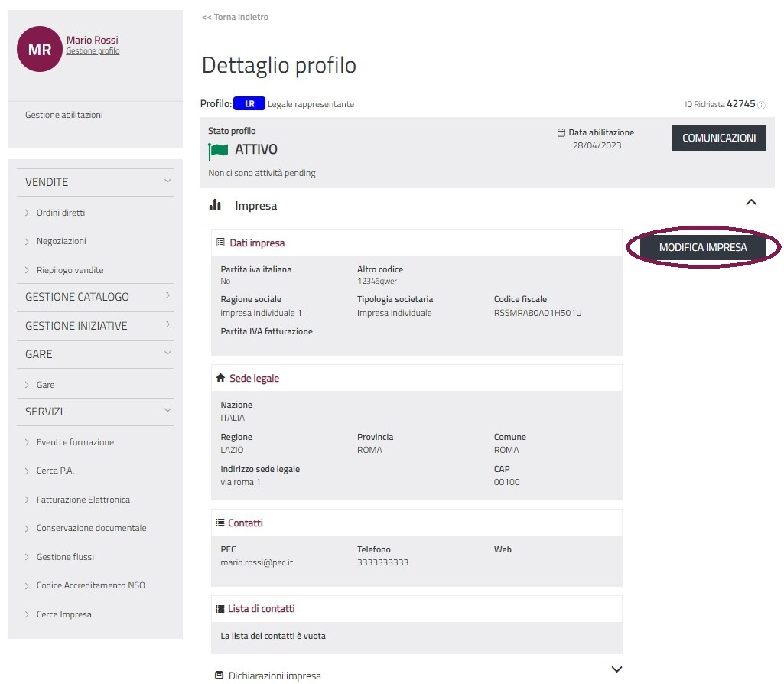The width and height of the screenshot is (784, 684).
Task: Click the info icon next to ID Richiesta
Action: point(761,105)
